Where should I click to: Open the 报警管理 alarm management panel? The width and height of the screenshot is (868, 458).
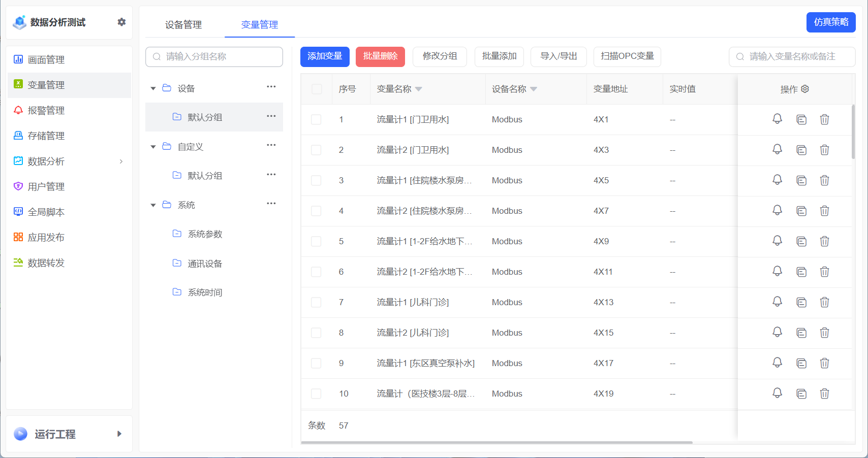click(46, 110)
